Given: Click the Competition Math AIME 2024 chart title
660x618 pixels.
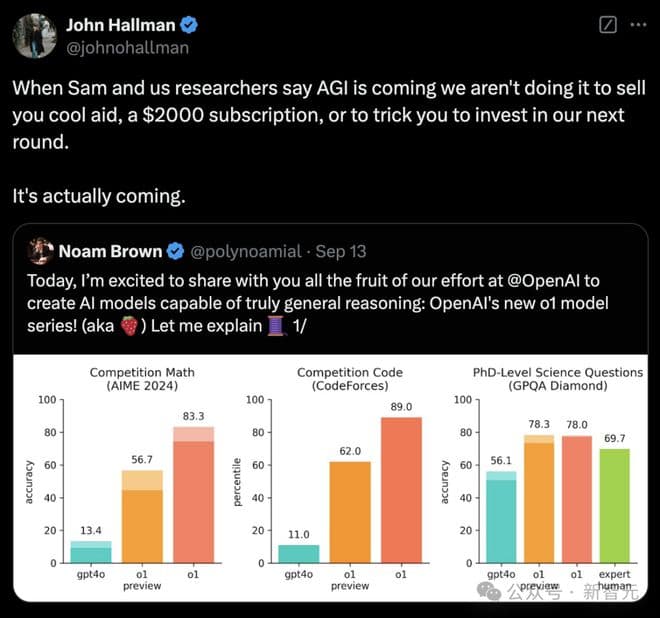Looking at the screenshot, I should pos(142,379).
